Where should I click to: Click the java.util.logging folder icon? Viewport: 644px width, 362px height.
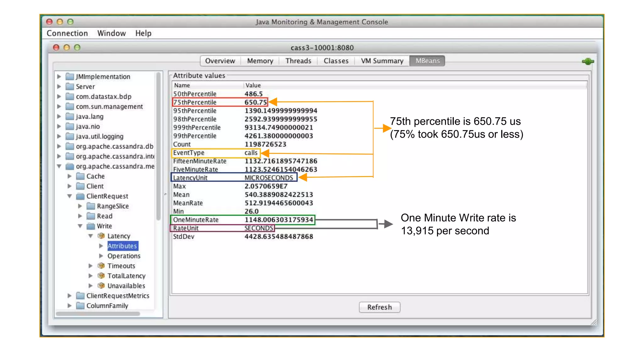click(x=70, y=136)
